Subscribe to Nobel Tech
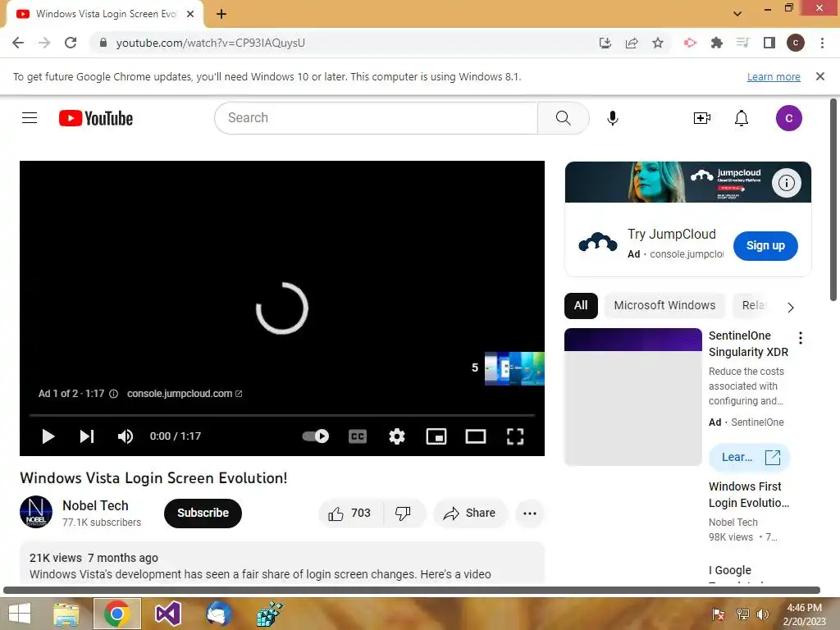Image resolution: width=840 pixels, height=630 pixels. (x=203, y=514)
